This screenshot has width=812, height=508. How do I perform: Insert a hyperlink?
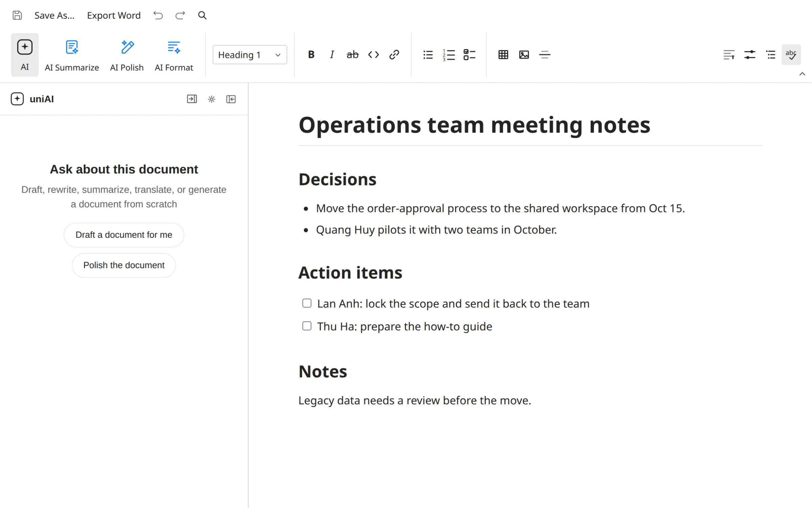[x=394, y=55]
